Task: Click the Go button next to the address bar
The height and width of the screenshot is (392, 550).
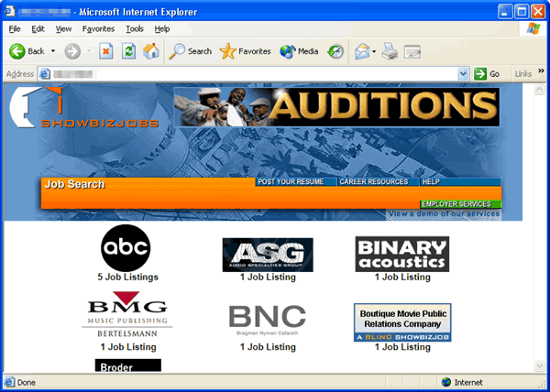Action: (x=487, y=73)
